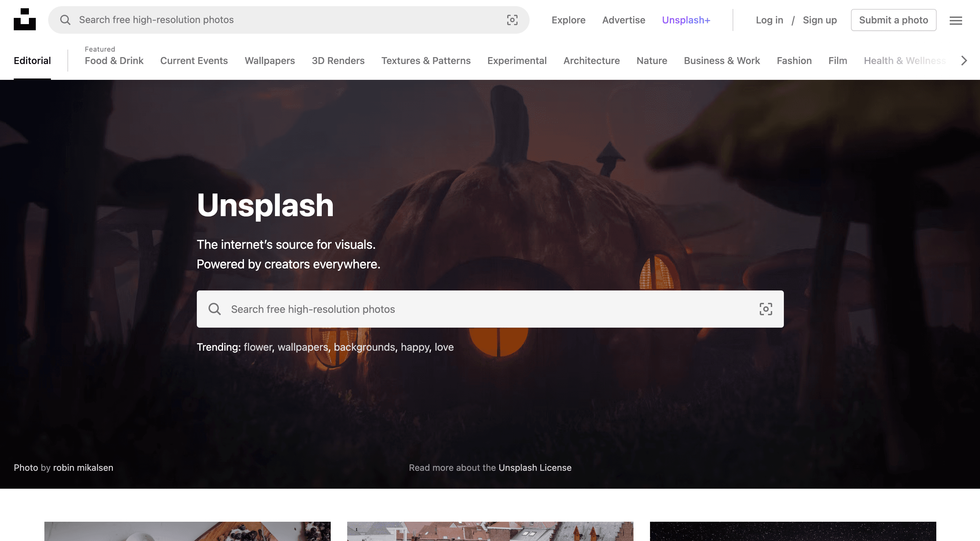Click Log in
Viewport: 980px width, 541px height.
click(769, 20)
